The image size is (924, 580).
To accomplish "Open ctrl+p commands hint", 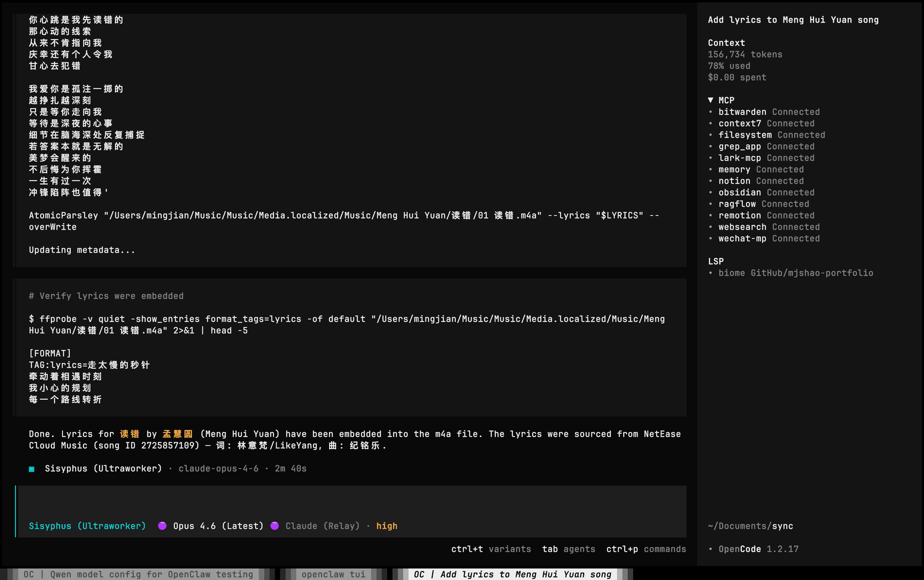I will click(646, 549).
